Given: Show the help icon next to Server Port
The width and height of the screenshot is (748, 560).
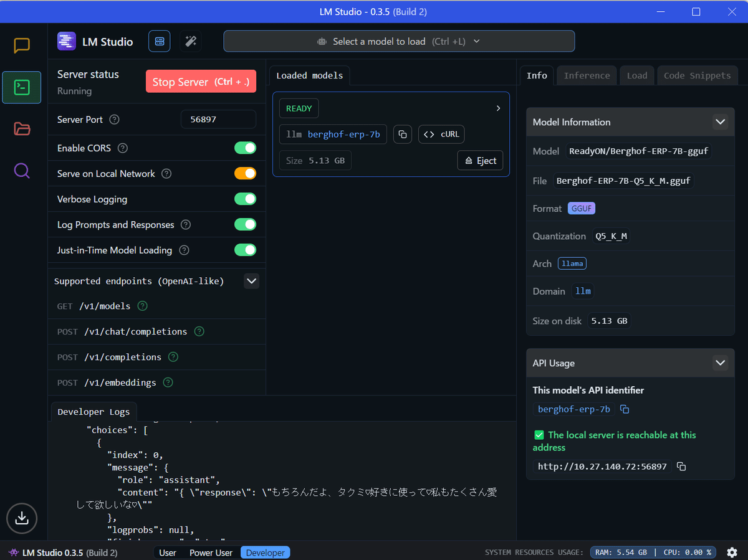Looking at the screenshot, I should 114,120.
